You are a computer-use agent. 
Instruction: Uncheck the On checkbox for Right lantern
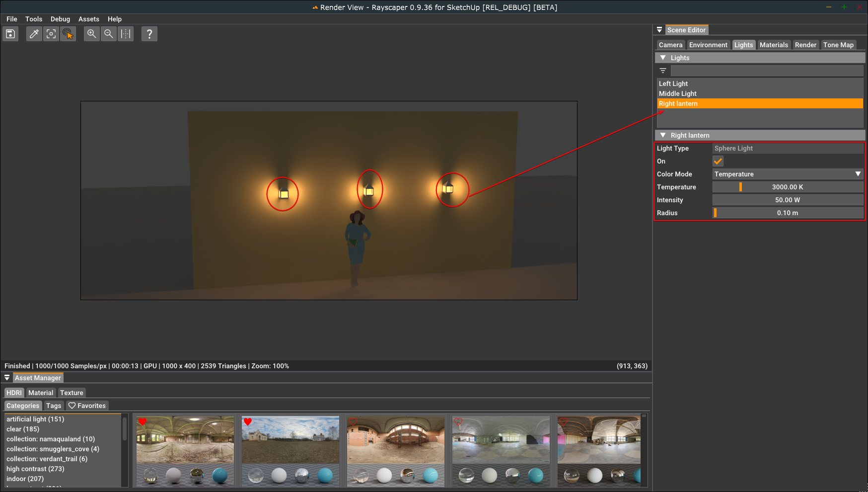tap(718, 161)
